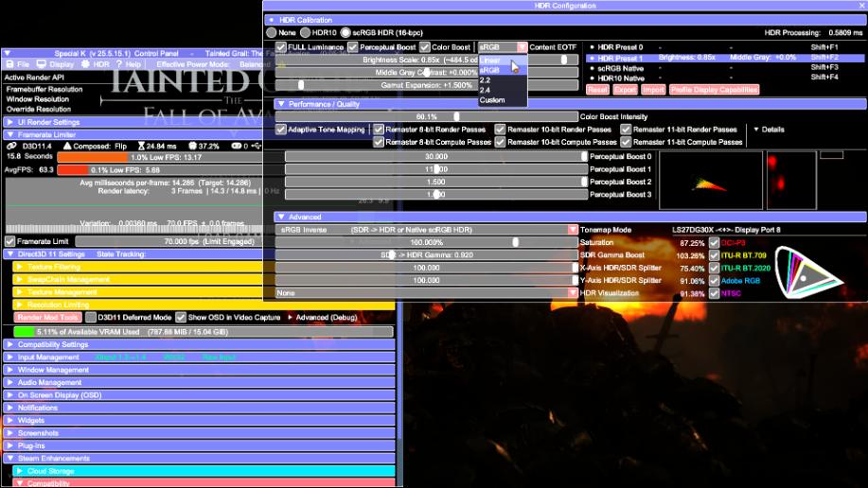Viewport: 868px width, 488px height.
Task: Open the File menu in Special K
Action: pyautogui.click(x=23, y=64)
